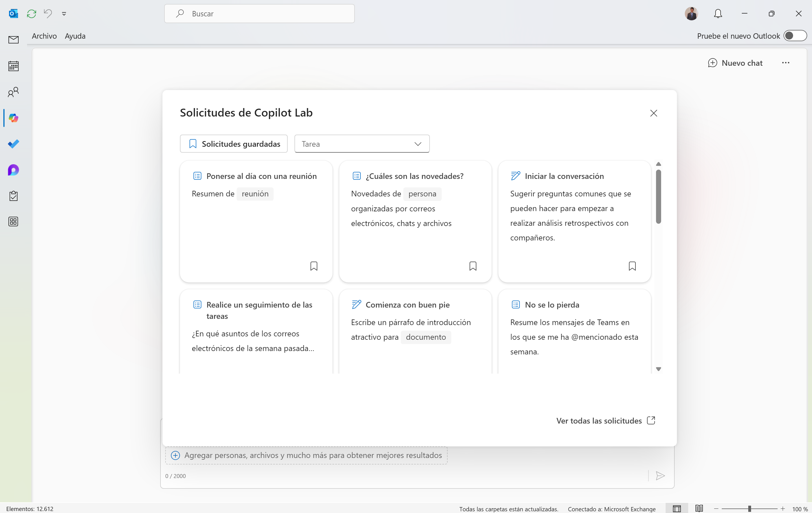812x513 pixels.
Task: Select the Copilot icon in sidebar
Action: pos(14,118)
